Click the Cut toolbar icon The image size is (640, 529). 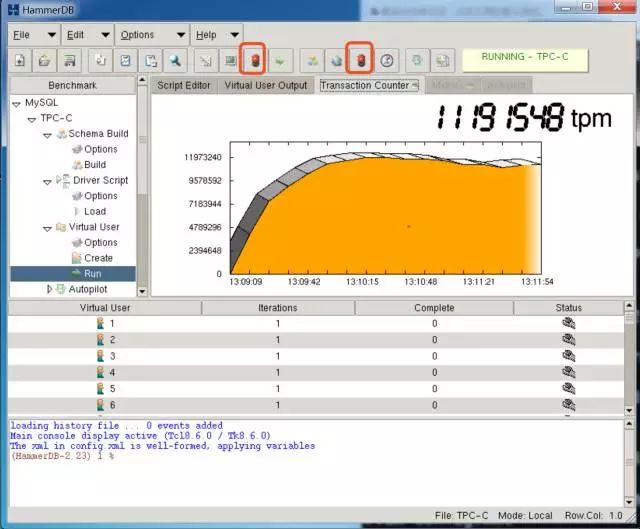click(x=125, y=61)
